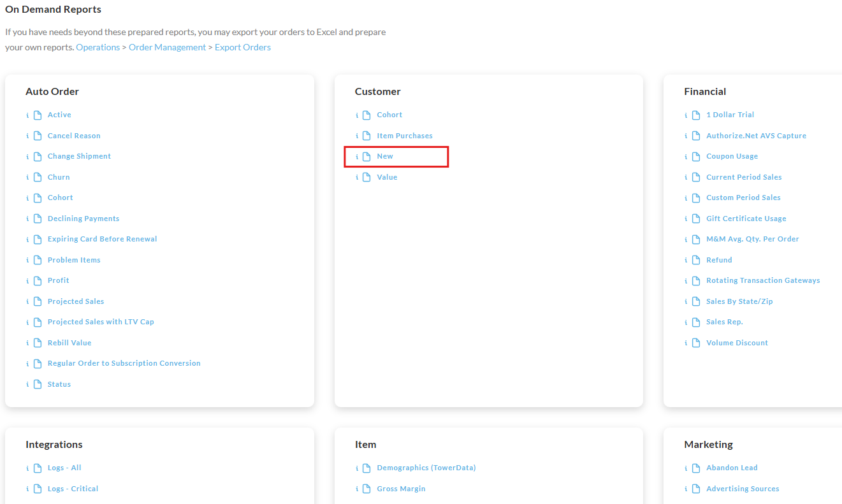Viewport: 842px width, 504px height.
Task: Open the Refund report
Action: (719, 260)
